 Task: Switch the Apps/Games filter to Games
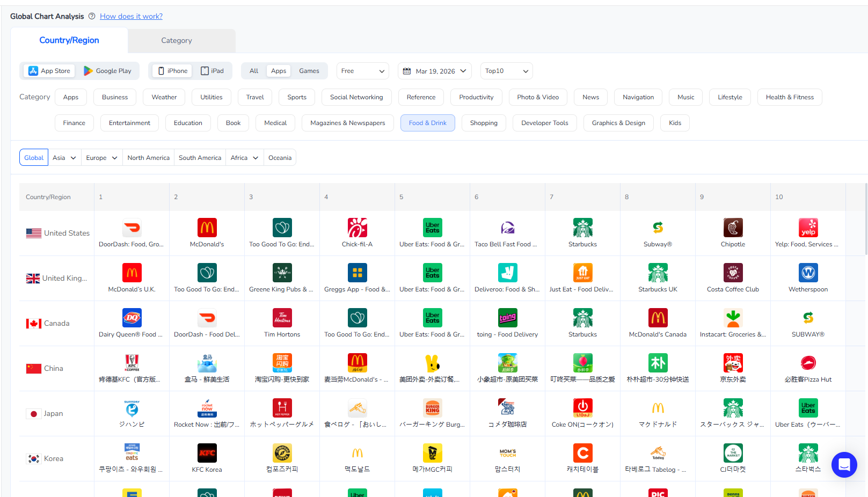point(309,70)
